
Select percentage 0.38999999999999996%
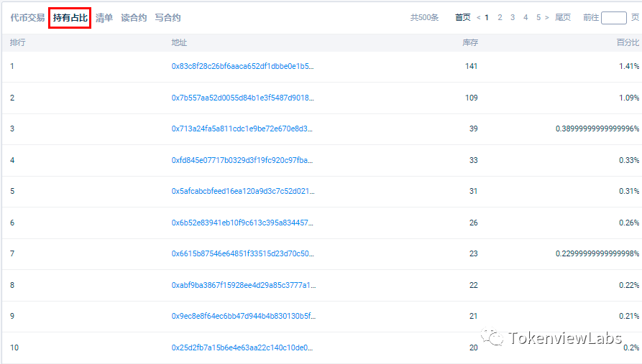(x=597, y=129)
